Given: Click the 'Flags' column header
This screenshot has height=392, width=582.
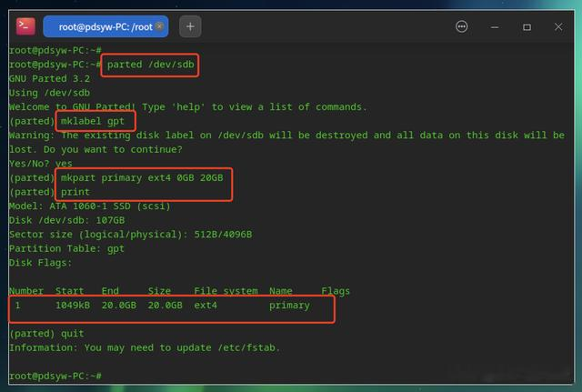Looking at the screenshot, I should (336, 291).
